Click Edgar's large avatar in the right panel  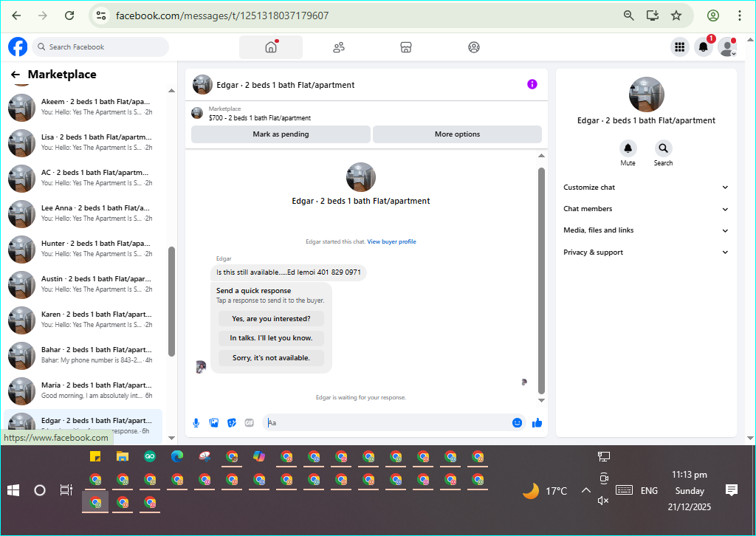(647, 95)
